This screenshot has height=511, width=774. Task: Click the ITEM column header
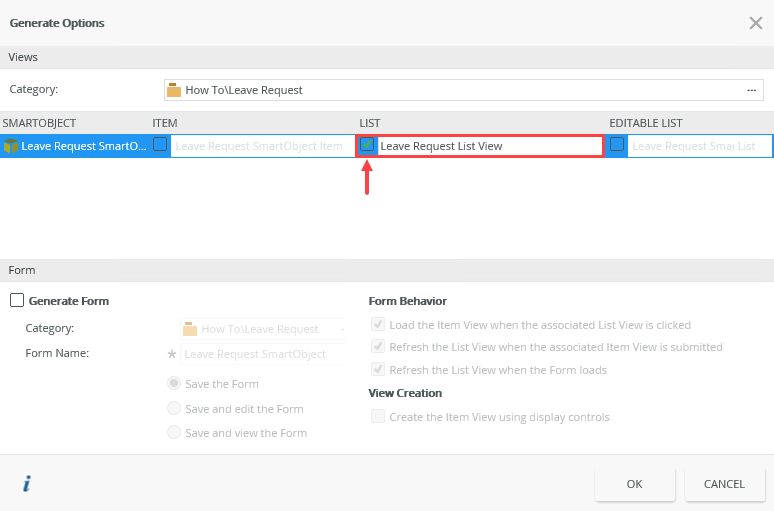165,123
